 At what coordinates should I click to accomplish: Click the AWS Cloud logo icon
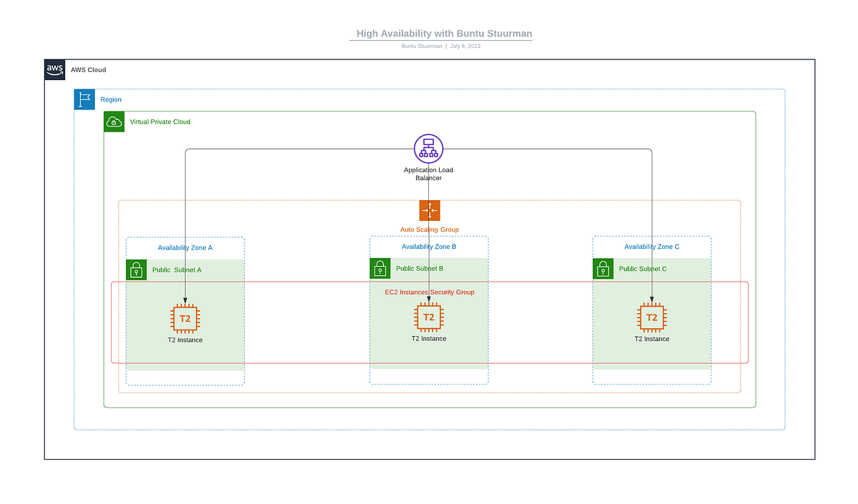click(x=54, y=69)
